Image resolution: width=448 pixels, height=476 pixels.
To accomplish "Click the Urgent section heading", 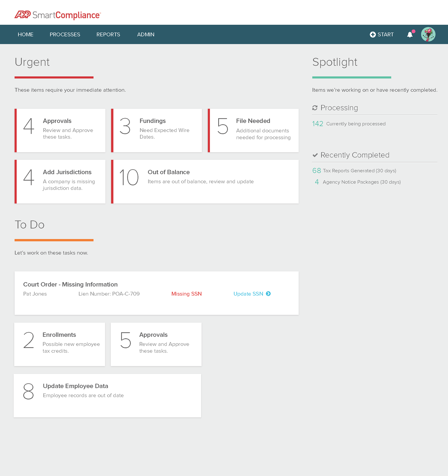I will tap(32, 62).
